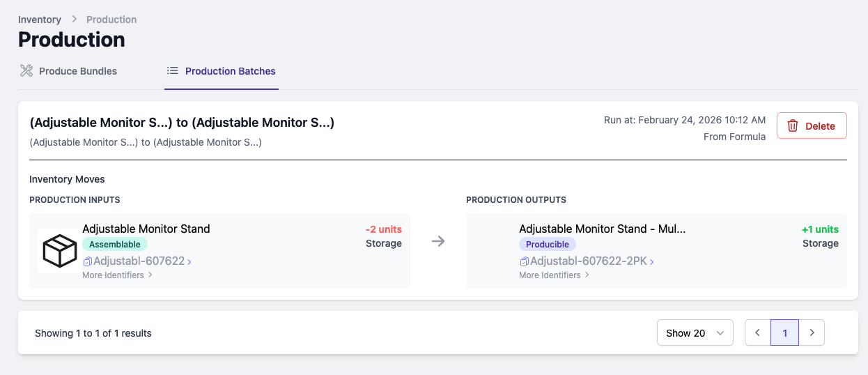Click the Produce Bundles tools icon
The image size is (868, 375).
[26, 70]
